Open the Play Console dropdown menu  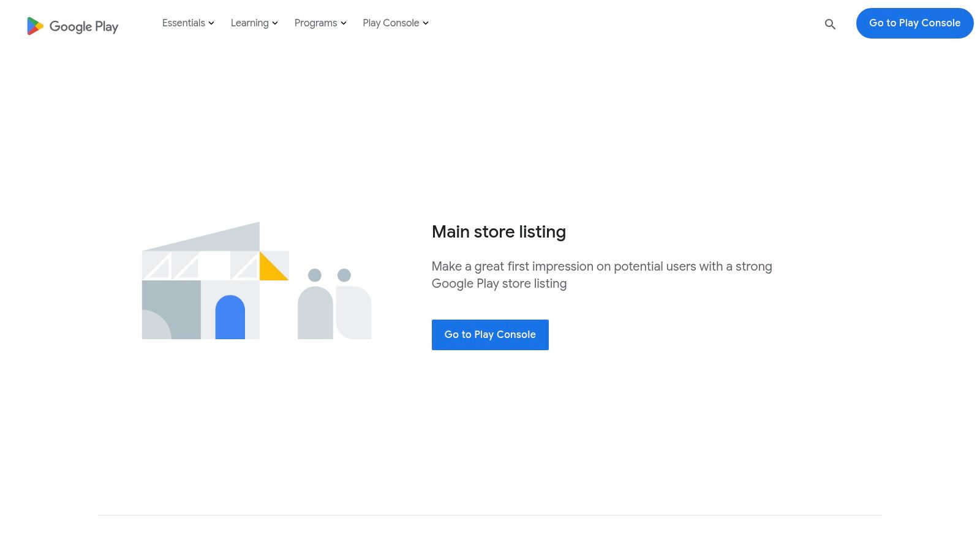396,23
